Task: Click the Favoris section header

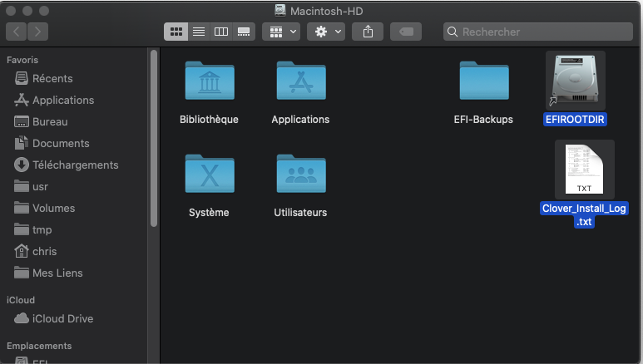Action: point(22,60)
